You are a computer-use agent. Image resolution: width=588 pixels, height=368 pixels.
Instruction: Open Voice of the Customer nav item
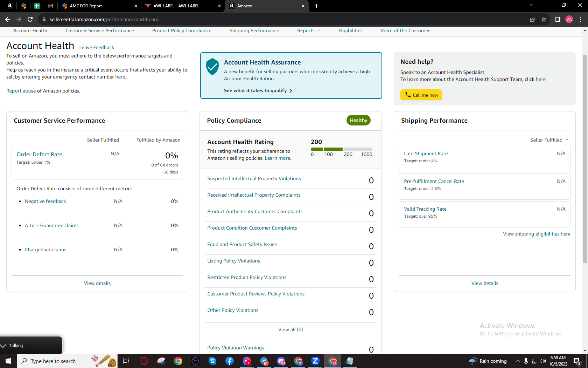click(405, 30)
